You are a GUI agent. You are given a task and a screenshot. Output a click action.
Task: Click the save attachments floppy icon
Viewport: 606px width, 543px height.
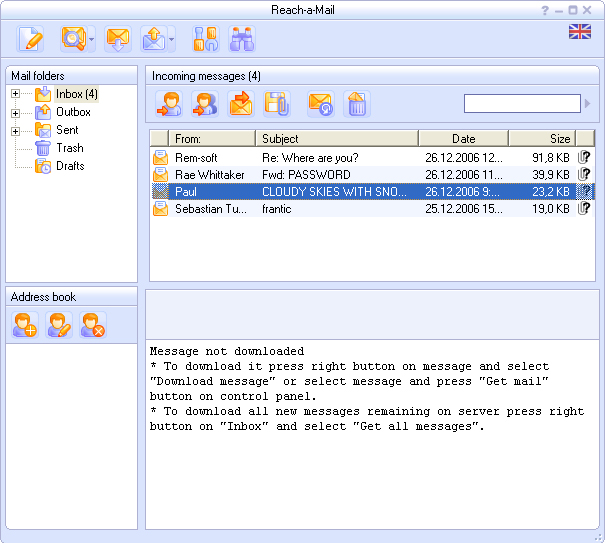pos(276,103)
